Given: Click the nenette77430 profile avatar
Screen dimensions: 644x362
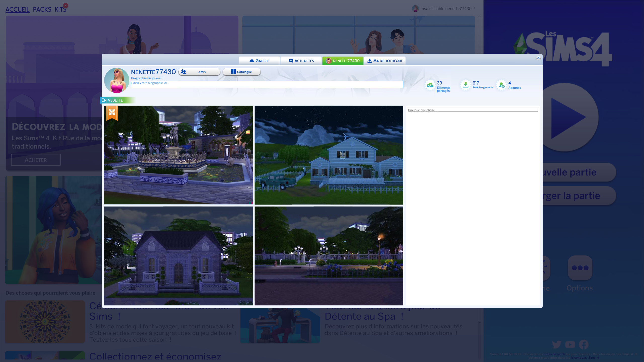Looking at the screenshot, I should (117, 80).
